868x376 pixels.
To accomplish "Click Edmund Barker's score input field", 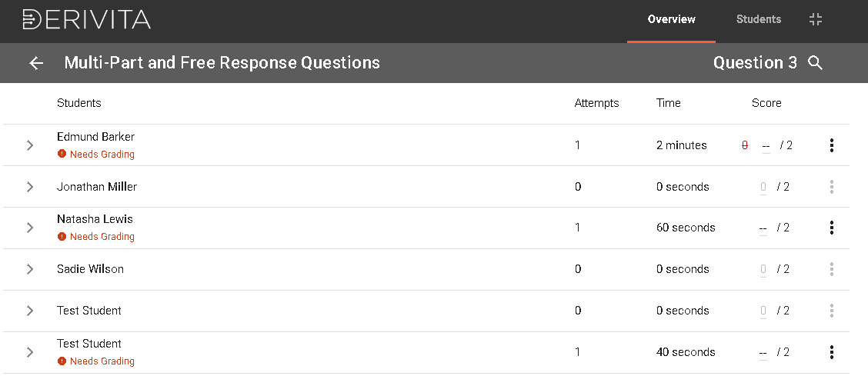I will (765, 145).
